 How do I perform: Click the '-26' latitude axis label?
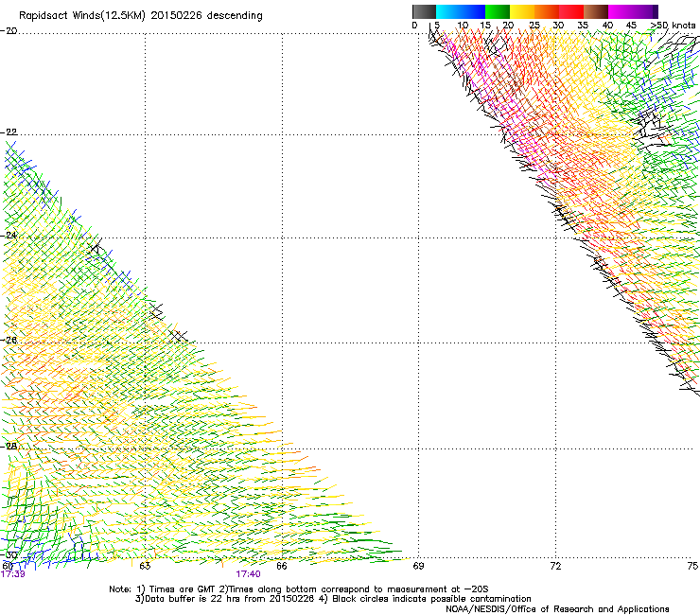coord(9,340)
